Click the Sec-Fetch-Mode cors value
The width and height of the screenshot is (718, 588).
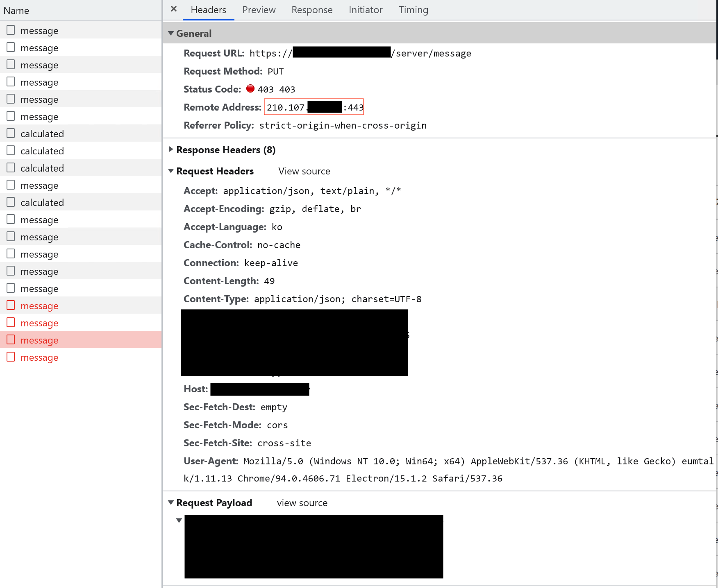pos(277,425)
